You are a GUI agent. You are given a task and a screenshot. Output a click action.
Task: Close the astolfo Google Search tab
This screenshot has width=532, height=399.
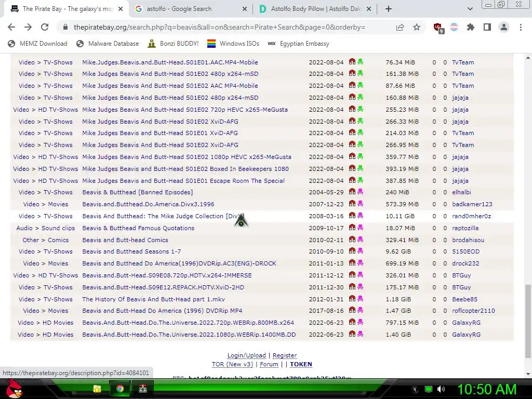pyautogui.click(x=245, y=9)
